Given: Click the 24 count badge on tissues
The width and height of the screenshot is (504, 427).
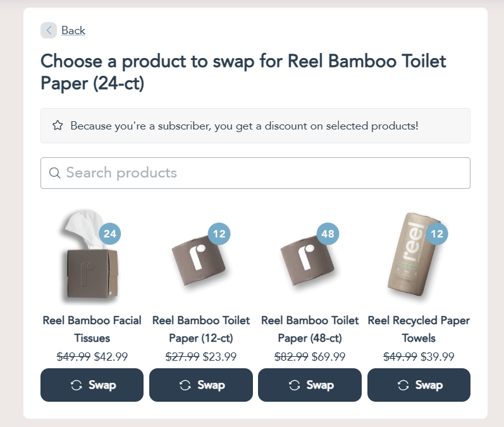Looking at the screenshot, I should point(110,234).
